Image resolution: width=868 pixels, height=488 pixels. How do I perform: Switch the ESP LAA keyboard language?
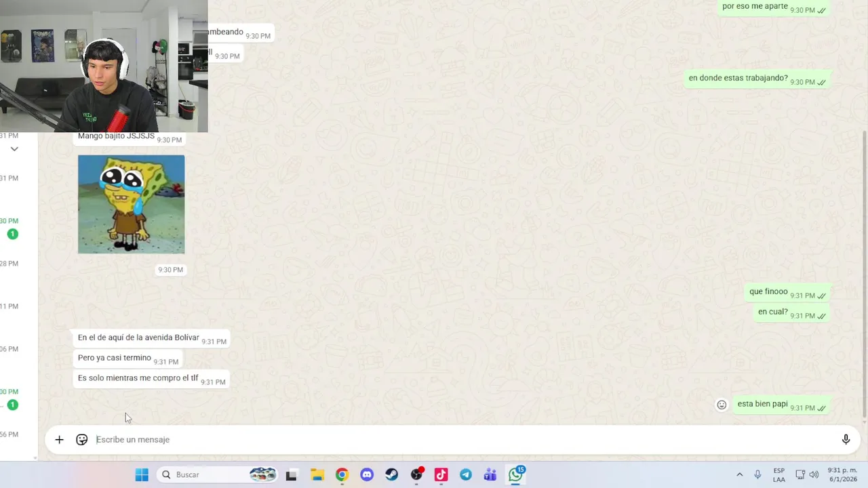click(779, 475)
